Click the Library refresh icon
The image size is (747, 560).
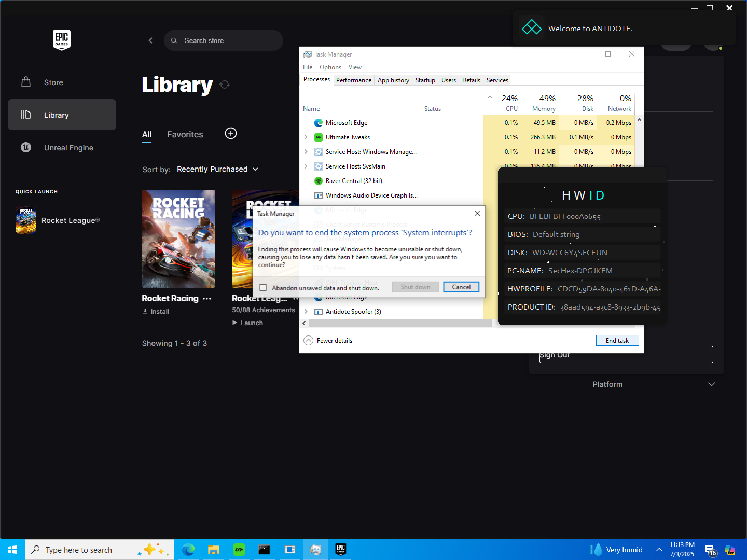(225, 84)
